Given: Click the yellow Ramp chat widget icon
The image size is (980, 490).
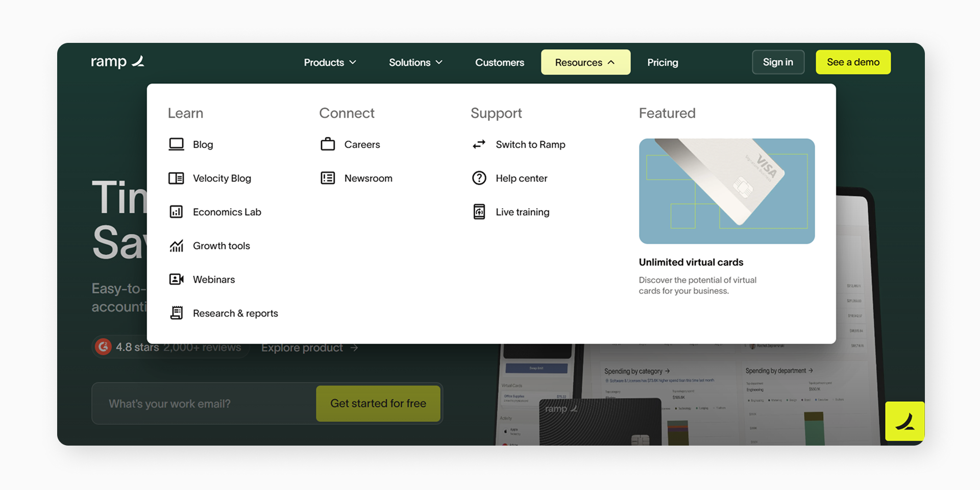Looking at the screenshot, I should 905,421.
